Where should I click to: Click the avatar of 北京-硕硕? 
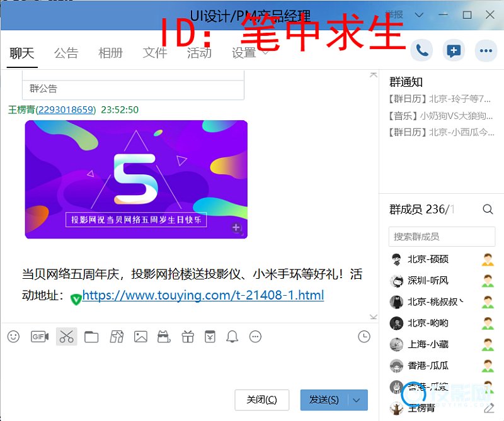397,259
